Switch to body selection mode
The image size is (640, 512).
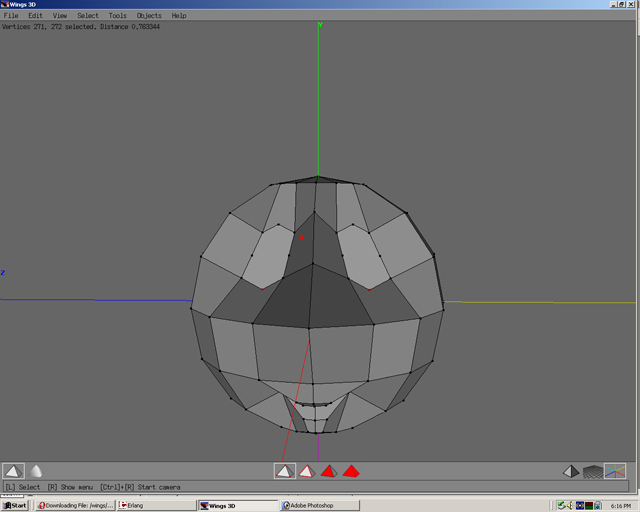click(x=351, y=471)
